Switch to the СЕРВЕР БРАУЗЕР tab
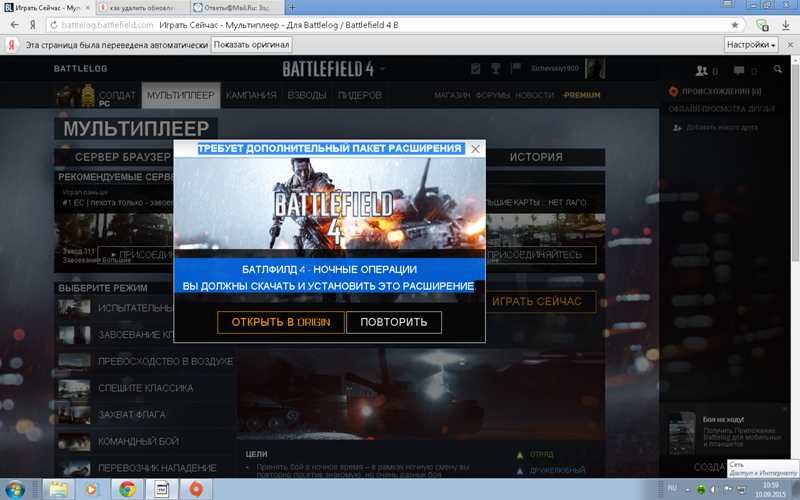The height and width of the screenshot is (500, 800). click(123, 157)
